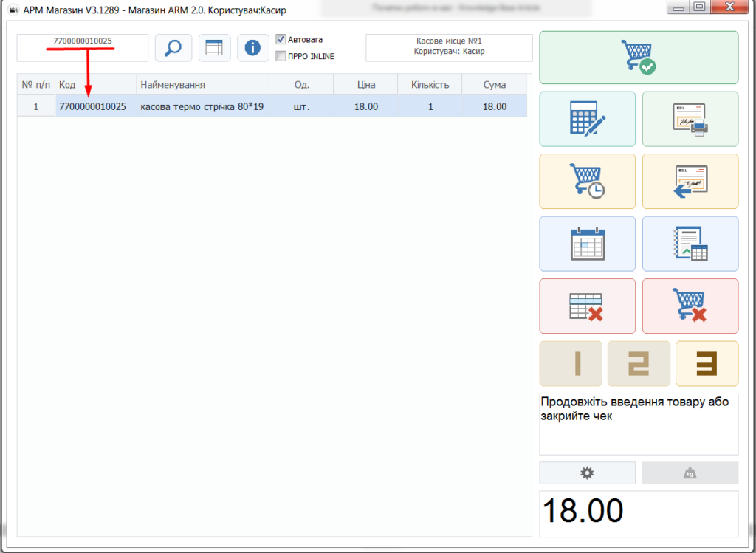The image size is (756, 553).
Task: Click the table with red X button
Action: (x=587, y=306)
